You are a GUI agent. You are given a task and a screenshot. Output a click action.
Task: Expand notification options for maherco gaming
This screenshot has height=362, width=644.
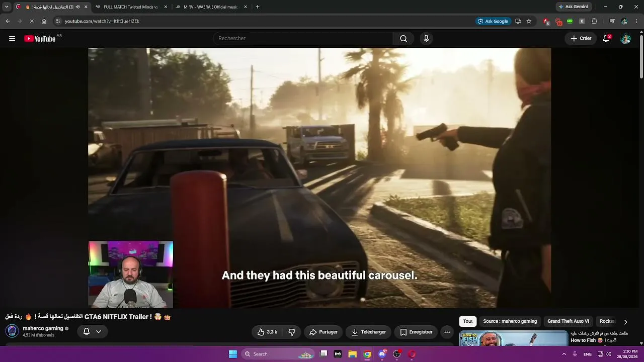click(99, 332)
